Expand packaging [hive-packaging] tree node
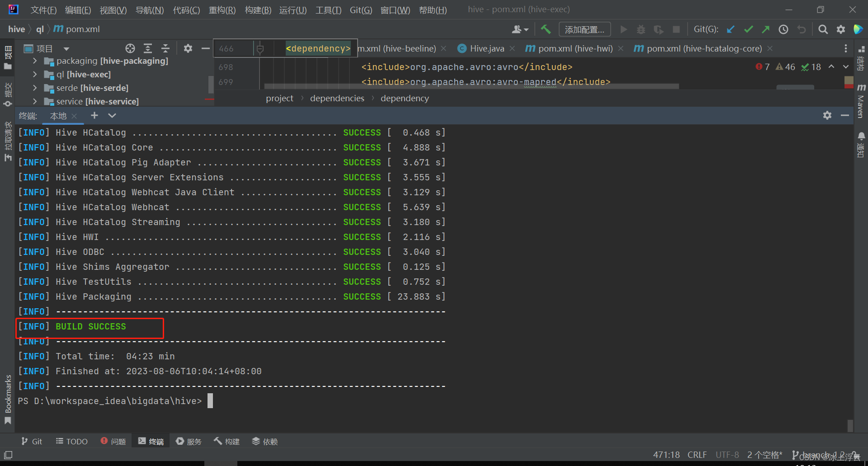Viewport: 868px width, 466px height. pos(35,61)
